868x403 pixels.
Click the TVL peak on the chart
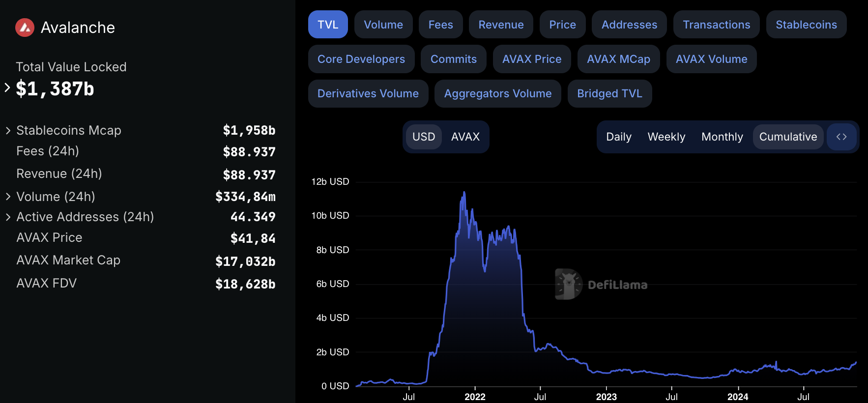pyautogui.click(x=464, y=192)
